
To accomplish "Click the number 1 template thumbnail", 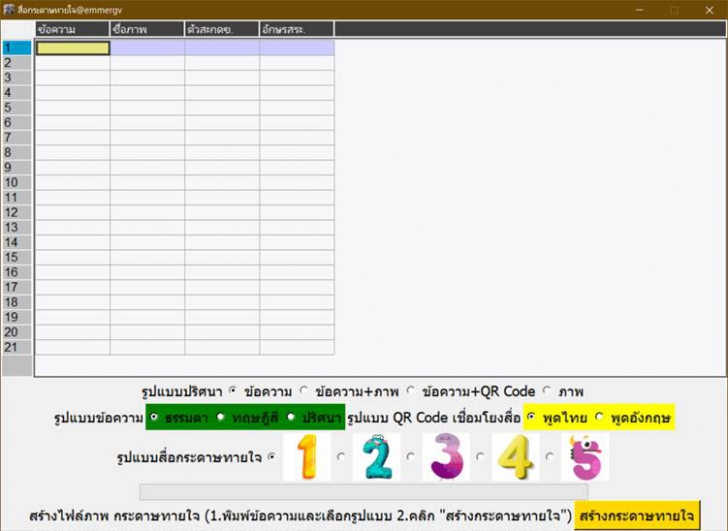I will click(x=307, y=457).
